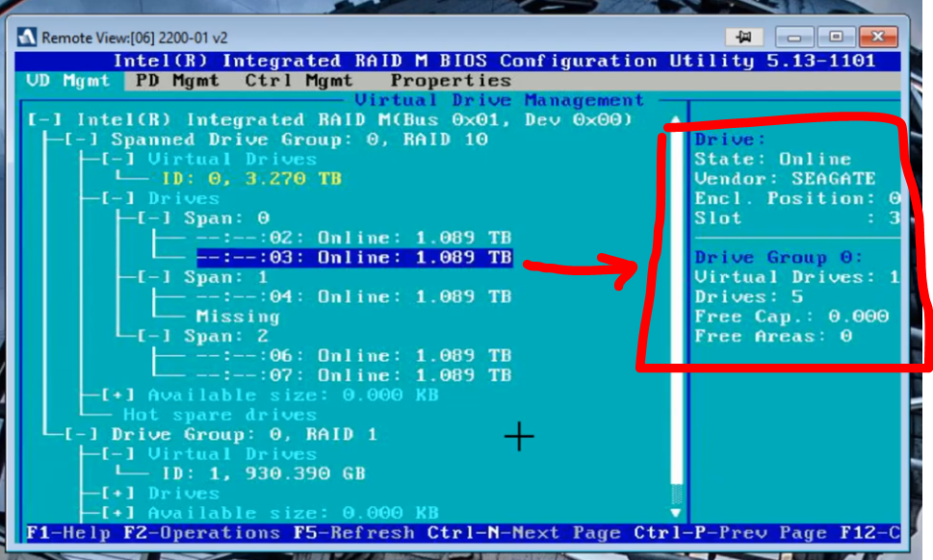The image size is (933, 560).
Task: Click Ctrl-P-Prev Page in the footer
Action: (x=730, y=533)
